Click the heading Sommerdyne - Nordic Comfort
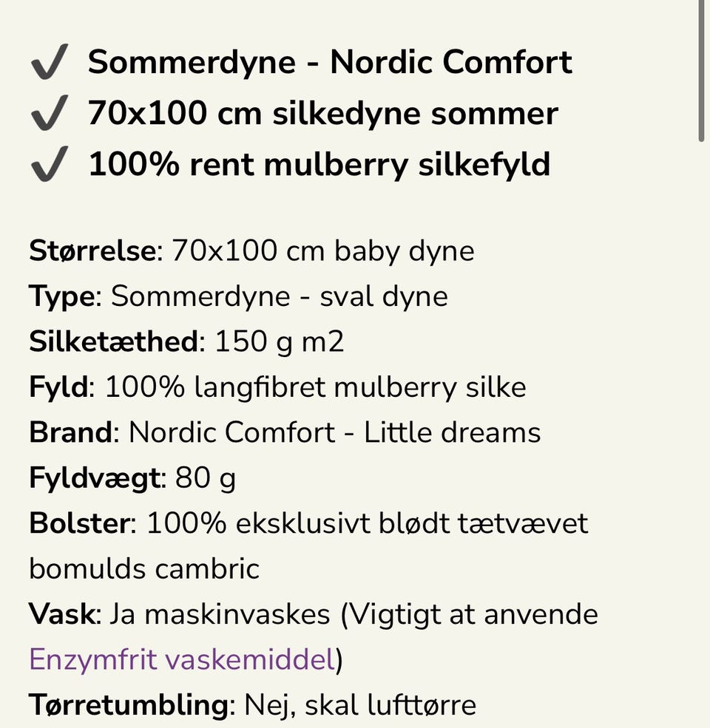Image resolution: width=710 pixels, height=728 pixels. pos(330,61)
